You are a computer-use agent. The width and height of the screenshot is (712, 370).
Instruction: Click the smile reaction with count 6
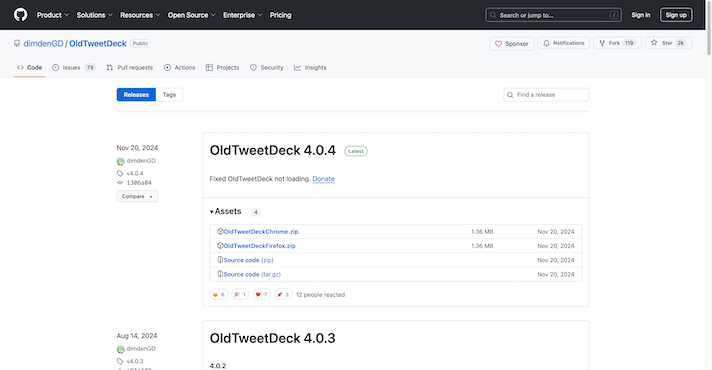pos(218,295)
